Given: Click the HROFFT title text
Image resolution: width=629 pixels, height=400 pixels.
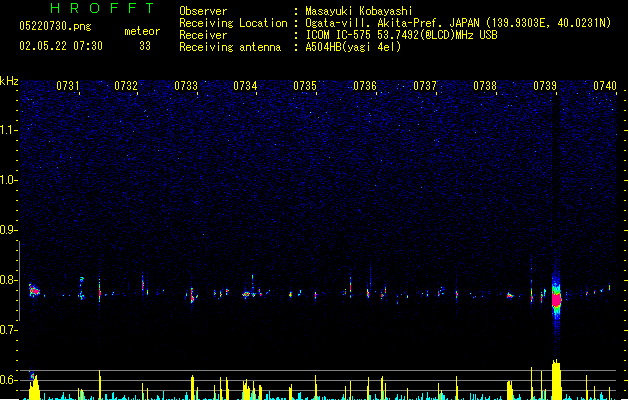Looking at the screenshot, I should (x=102, y=8).
